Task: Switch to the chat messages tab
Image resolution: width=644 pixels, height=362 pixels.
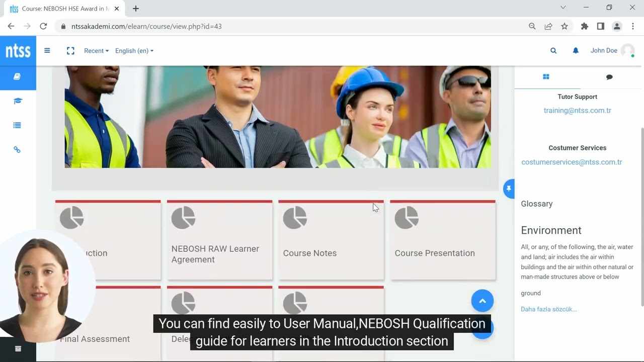Action: tap(609, 77)
